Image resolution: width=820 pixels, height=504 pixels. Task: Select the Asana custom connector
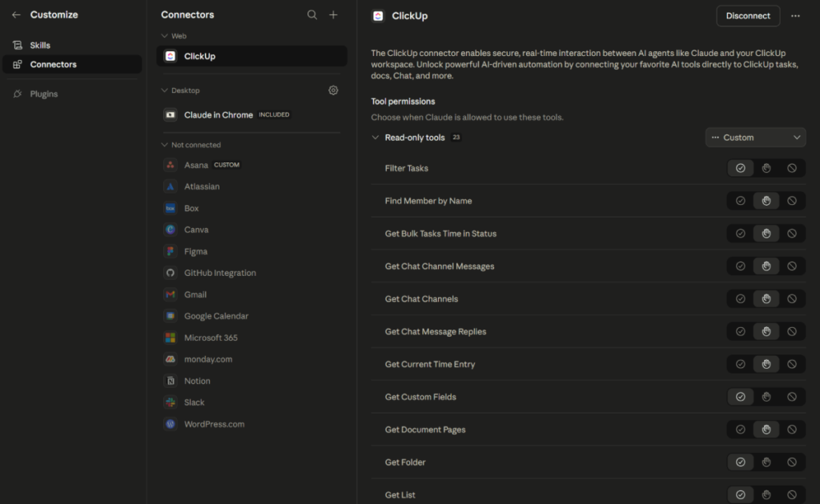point(251,165)
